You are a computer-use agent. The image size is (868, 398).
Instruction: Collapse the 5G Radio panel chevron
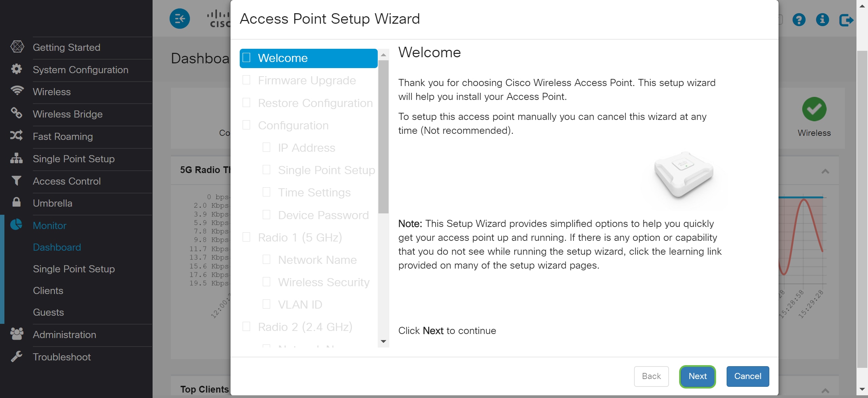click(x=825, y=171)
